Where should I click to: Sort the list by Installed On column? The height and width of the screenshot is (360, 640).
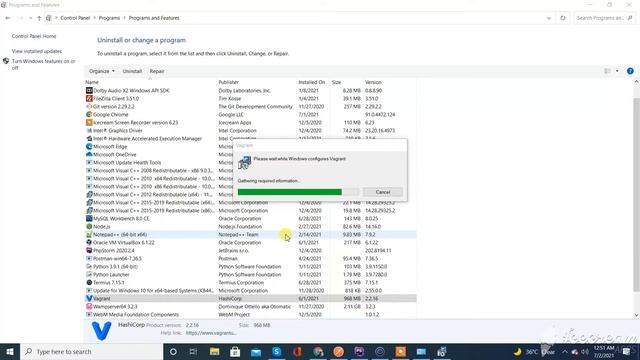(x=312, y=82)
